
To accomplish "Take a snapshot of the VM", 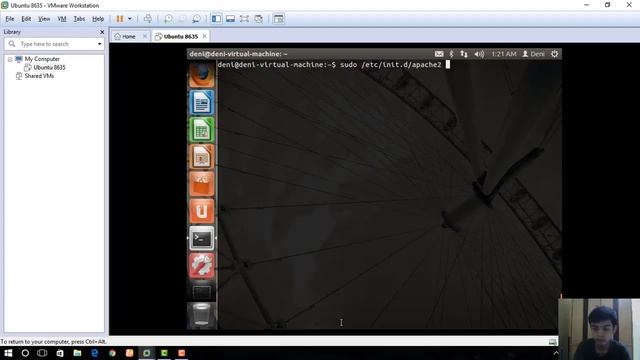I will point(168,19).
